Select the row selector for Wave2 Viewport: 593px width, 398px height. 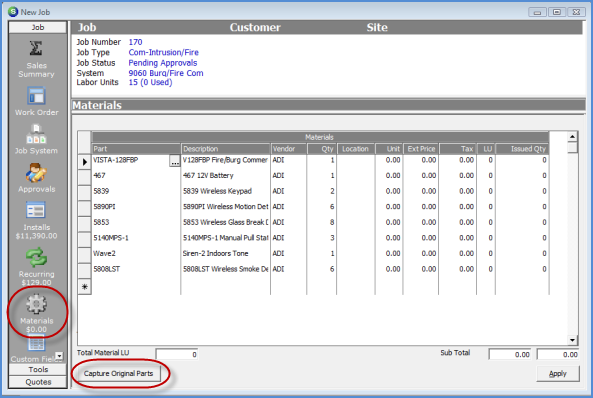tap(84, 255)
